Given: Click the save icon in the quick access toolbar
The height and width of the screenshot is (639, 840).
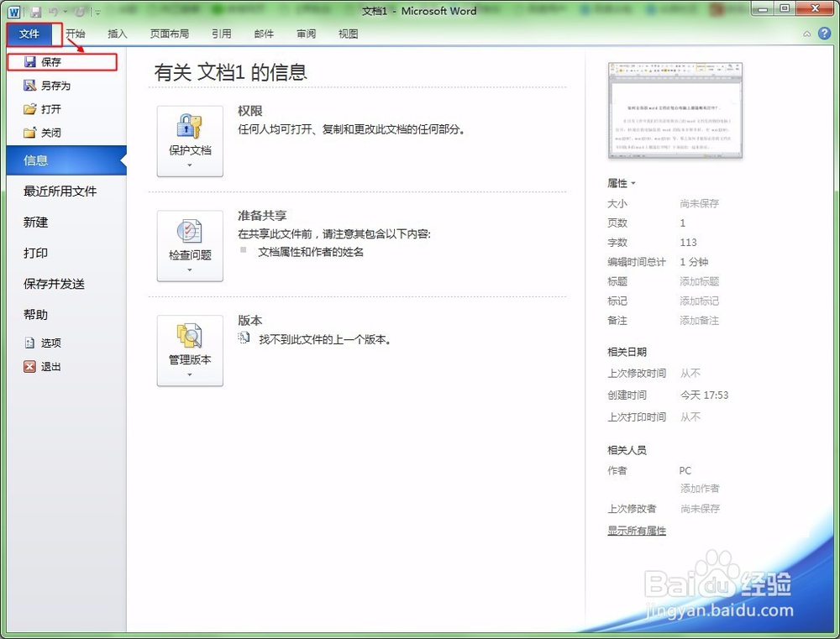Looking at the screenshot, I should (36, 12).
